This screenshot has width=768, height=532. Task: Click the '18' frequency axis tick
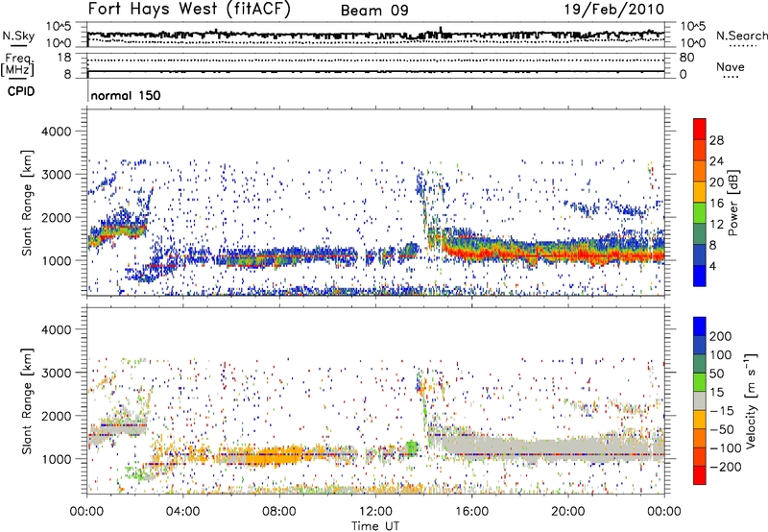(63, 58)
